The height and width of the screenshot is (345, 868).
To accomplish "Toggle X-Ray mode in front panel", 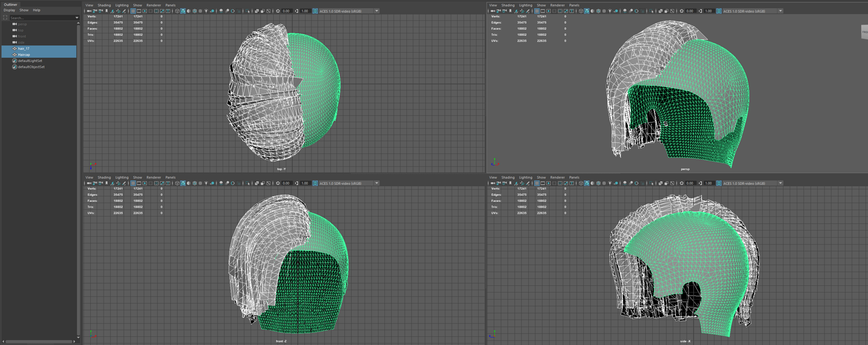I will tap(257, 183).
